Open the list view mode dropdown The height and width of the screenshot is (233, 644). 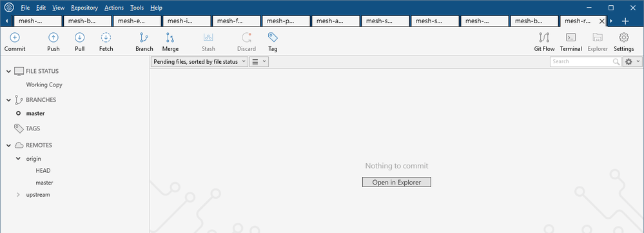pos(259,62)
